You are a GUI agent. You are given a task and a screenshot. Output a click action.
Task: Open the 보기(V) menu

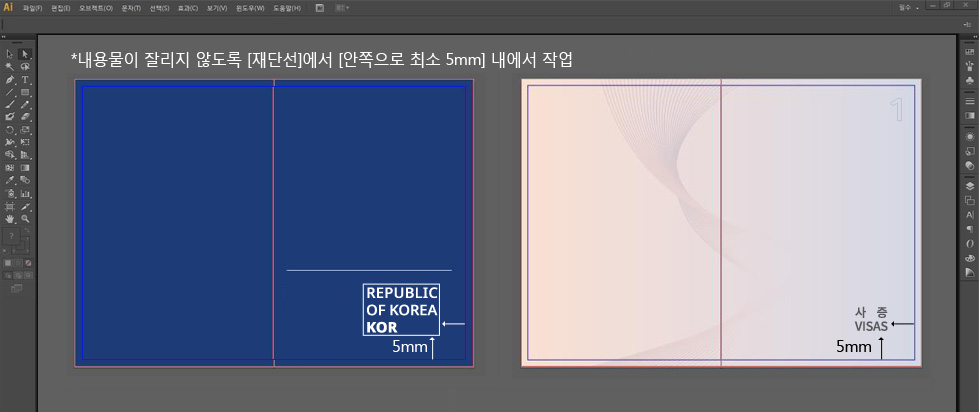217,8
